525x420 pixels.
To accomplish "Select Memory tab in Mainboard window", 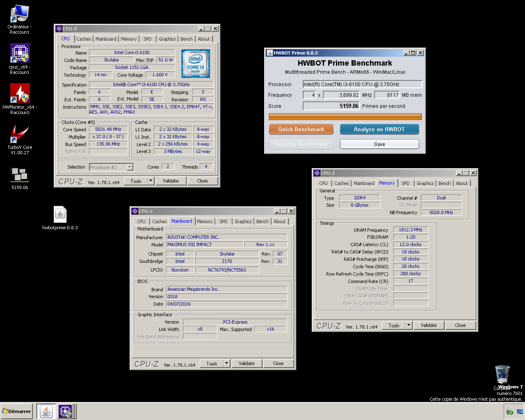I will point(205,221).
